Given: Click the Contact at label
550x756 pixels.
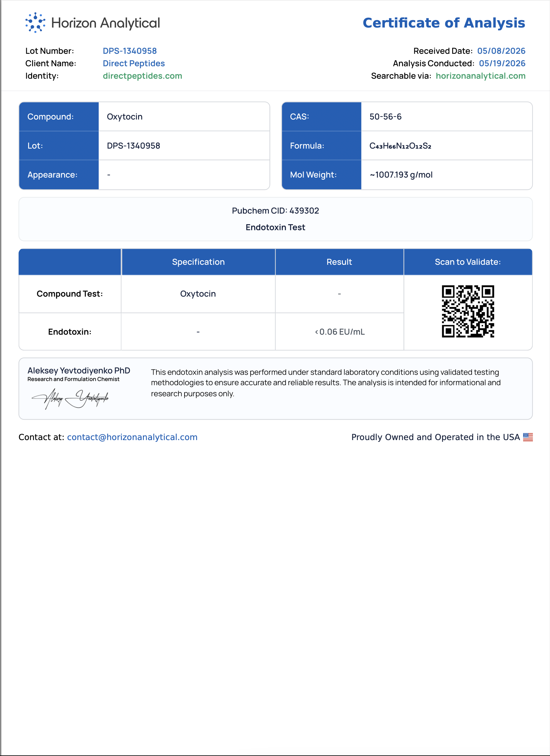Looking at the screenshot, I should [x=41, y=437].
